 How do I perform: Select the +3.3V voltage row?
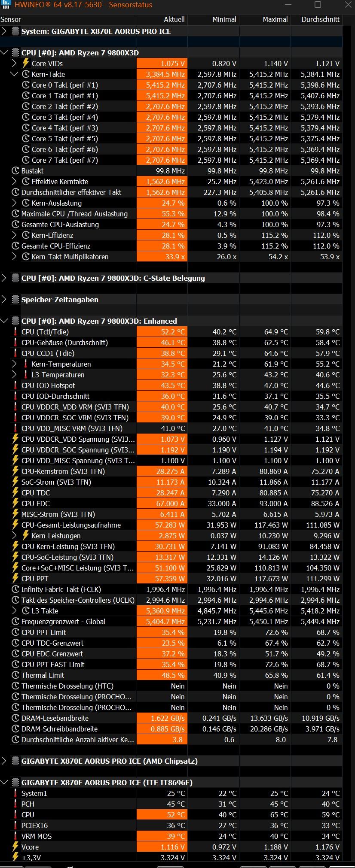171,857
